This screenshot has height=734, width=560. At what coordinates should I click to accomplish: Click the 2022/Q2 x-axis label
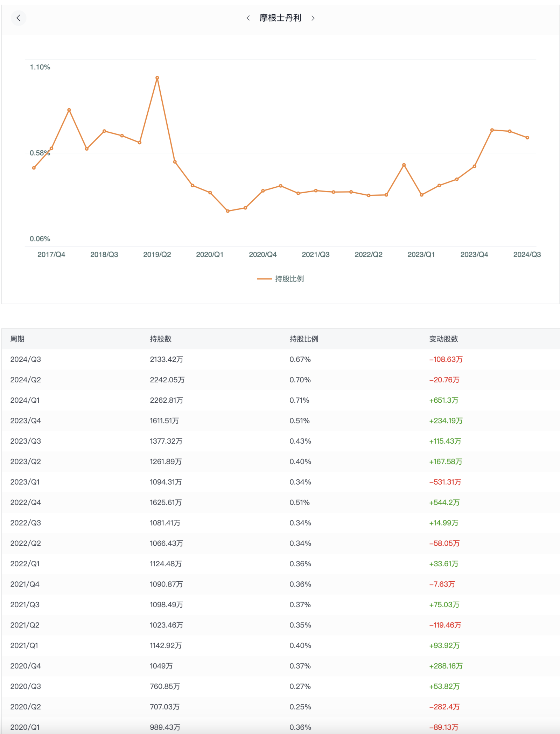pyautogui.click(x=369, y=255)
